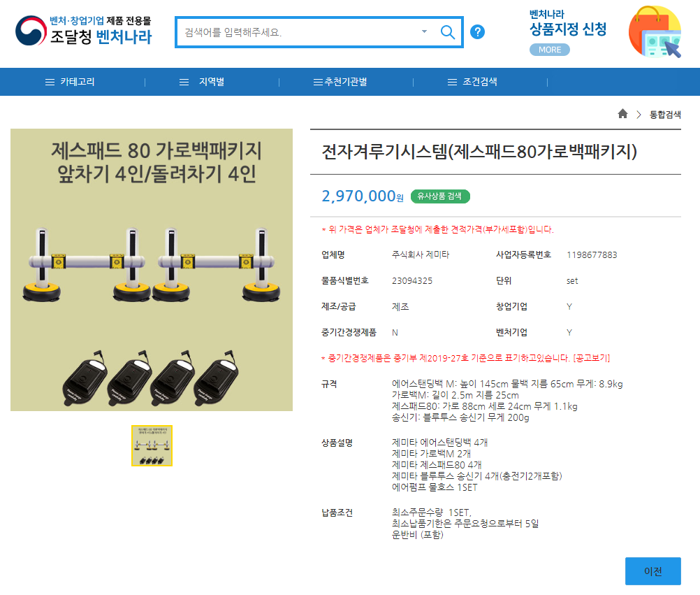Click the magnifier search icon

click(x=447, y=32)
